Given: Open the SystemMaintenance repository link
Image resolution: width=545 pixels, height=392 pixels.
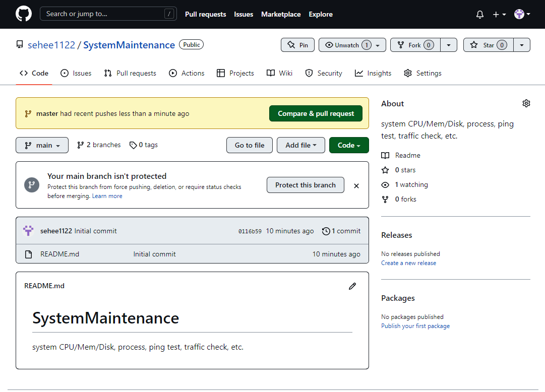Looking at the screenshot, I should (x=129, y=45).
